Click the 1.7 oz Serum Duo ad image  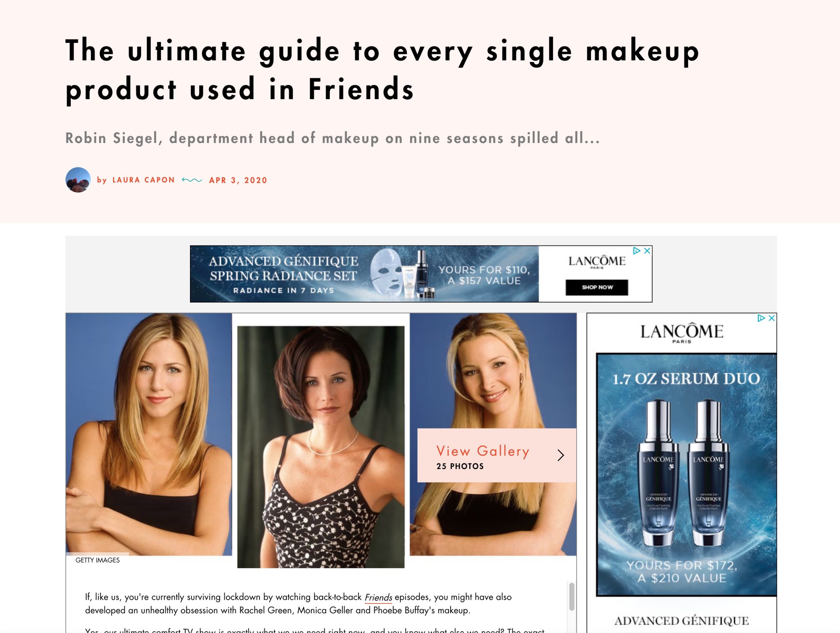point(686,475)
